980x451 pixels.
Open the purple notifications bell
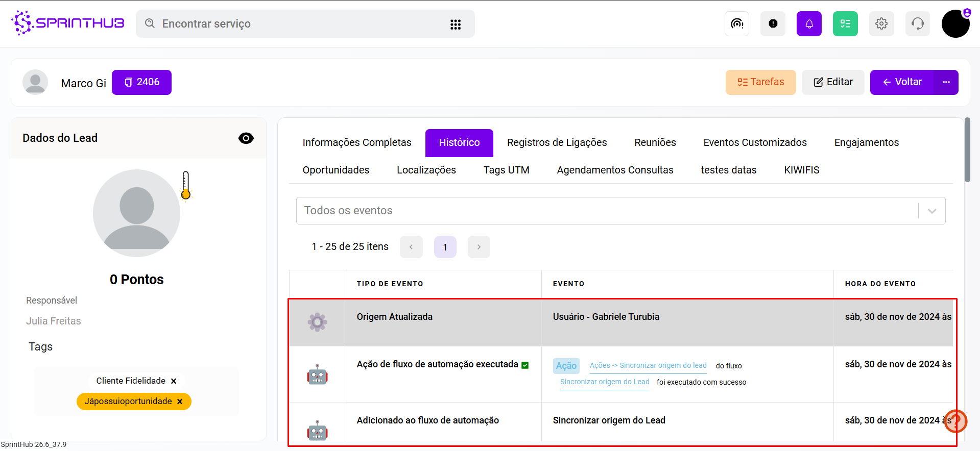pos(809,23)
